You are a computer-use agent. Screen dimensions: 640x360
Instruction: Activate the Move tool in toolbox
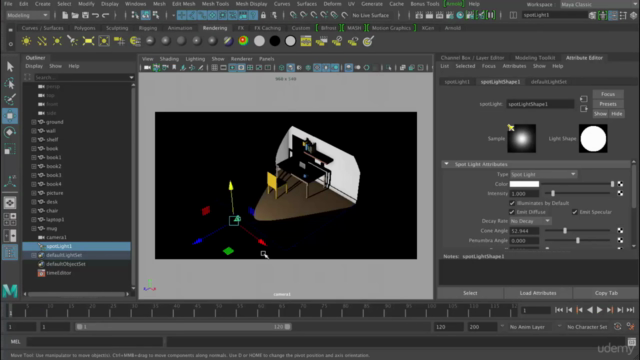pos(10,116)
